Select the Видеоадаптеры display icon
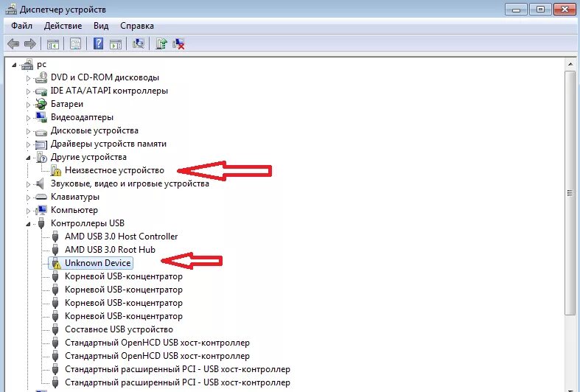Screen dimensions: 580x392 (41, 117)
